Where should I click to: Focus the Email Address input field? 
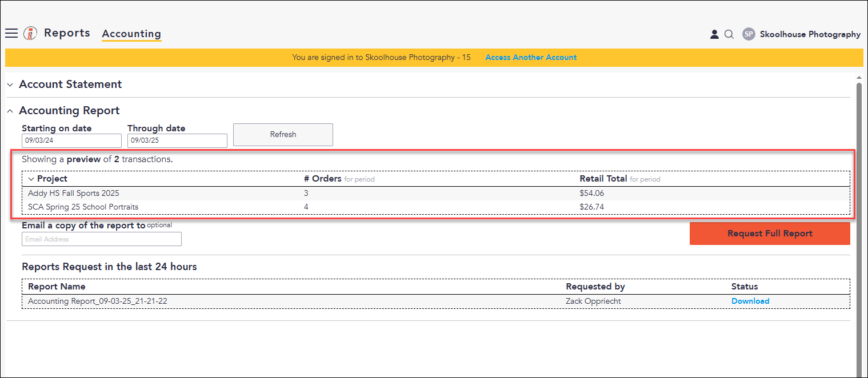point(102,239)
